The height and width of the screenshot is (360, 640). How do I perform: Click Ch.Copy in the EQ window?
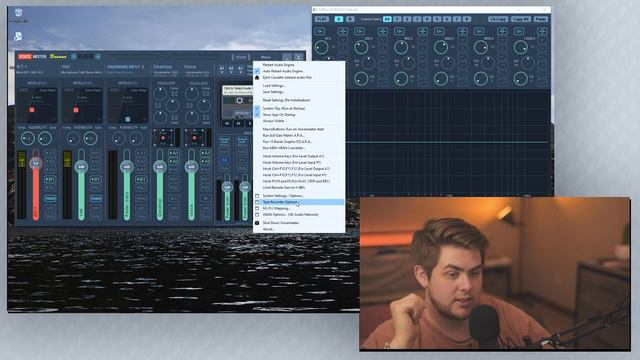click(498, 19)
